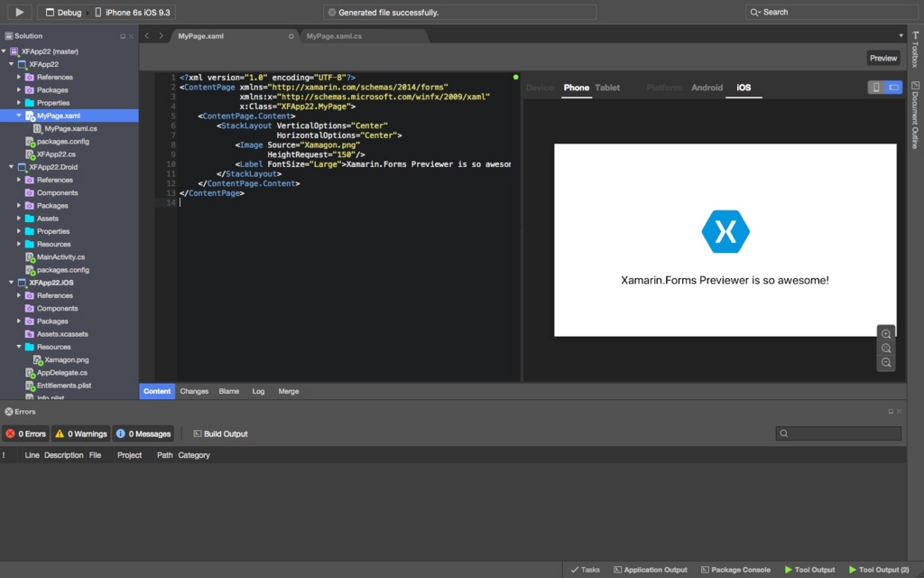Select Xamagon.png in Resources
924x578 pixels.
point(67,359)
